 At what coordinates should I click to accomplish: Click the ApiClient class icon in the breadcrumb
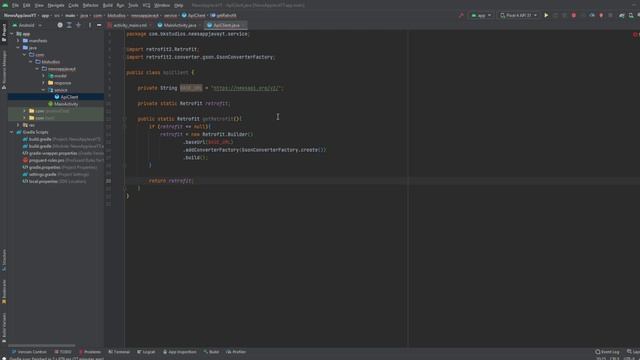click(x=184, y=16)
